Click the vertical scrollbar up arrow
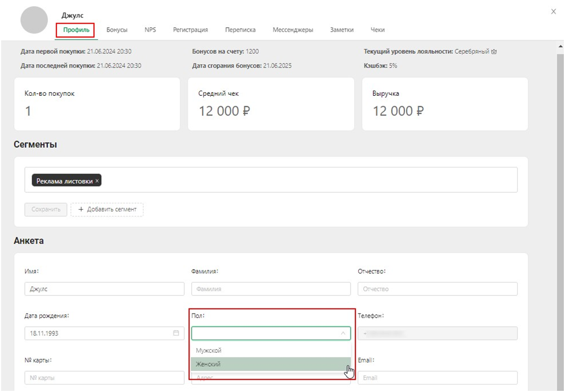Viewport: 565px width, 392px height. point(560,46)
